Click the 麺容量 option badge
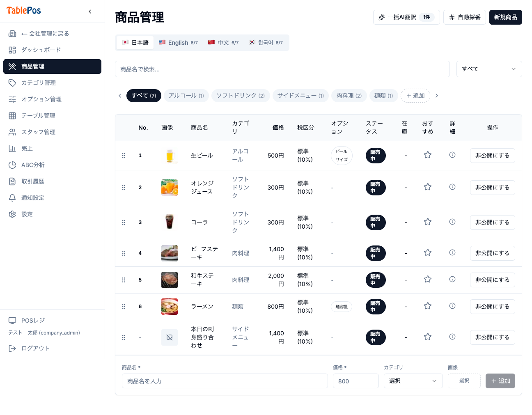This screenshot has width=532, height=415. point(342,307)
